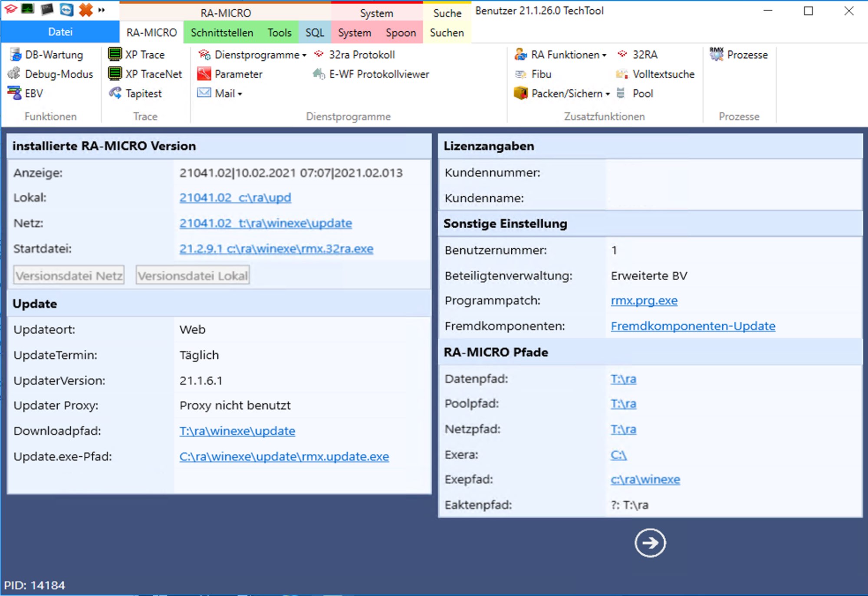This screenshot has height=596, width=868.
Task: Click the Updateort value 'Web'
Action: click(193, 330)
